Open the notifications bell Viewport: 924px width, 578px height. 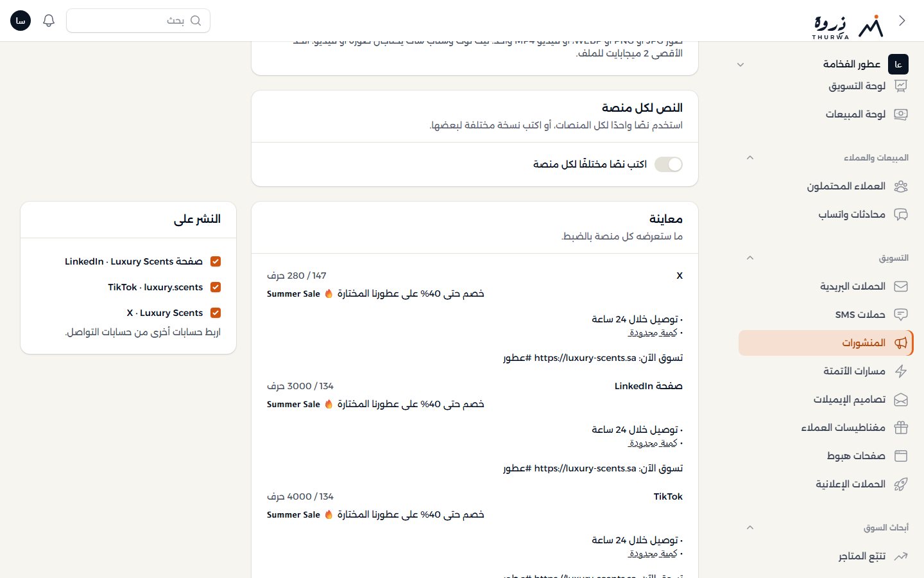click(x=49, y=21)
